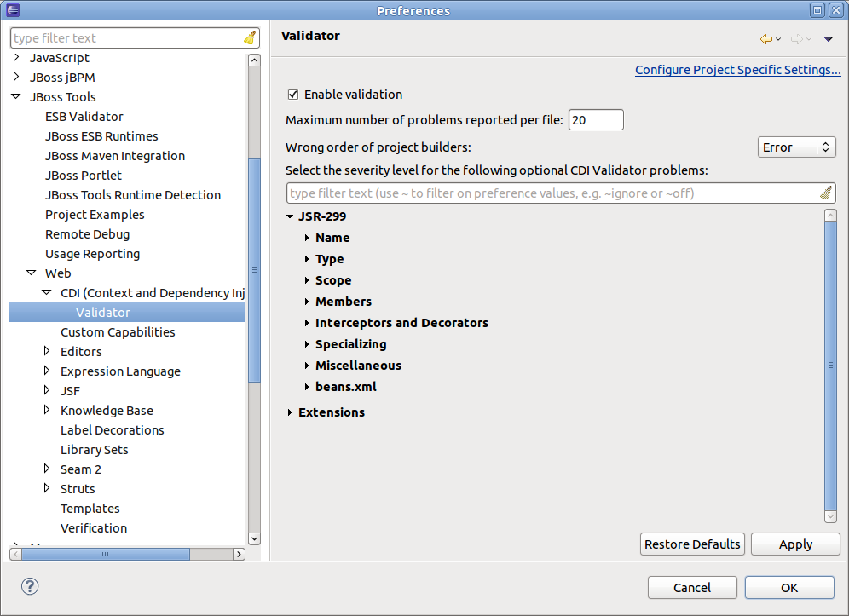Select JBoss Portlet in the tree
Image resolution: width=849 pixels, height=616 pixels.
click(84, 176)
